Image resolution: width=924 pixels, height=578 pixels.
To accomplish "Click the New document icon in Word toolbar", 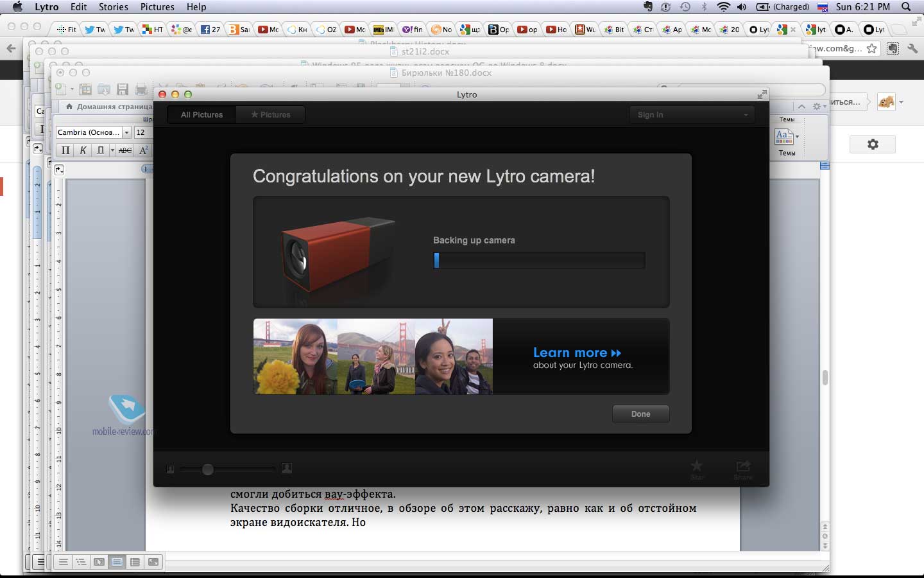I will pos(60,89).
